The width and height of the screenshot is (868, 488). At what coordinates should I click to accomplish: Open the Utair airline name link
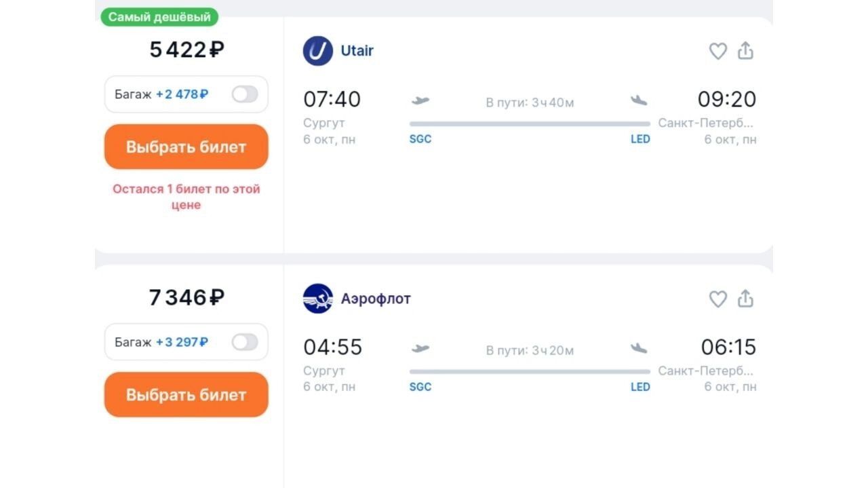point(357,51)
